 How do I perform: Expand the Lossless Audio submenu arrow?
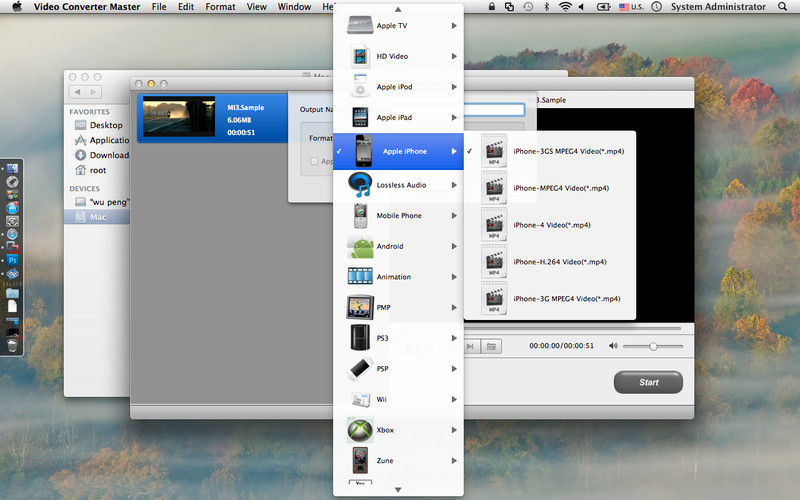click(x=454, y=185)
